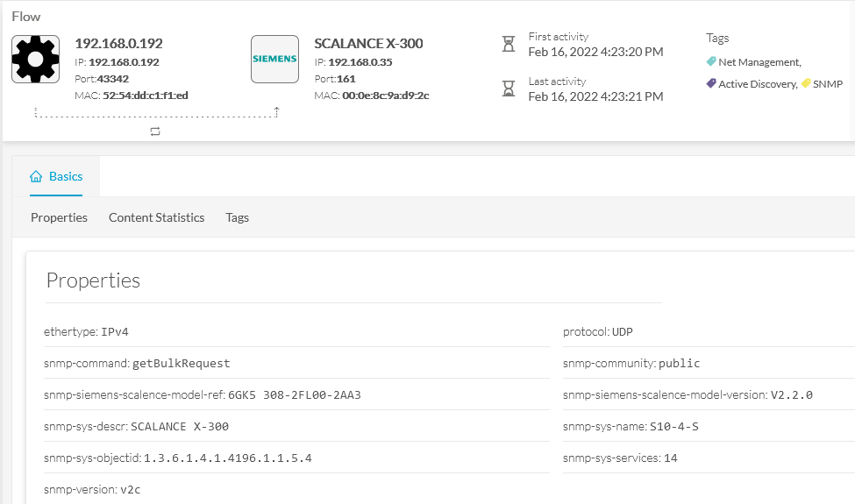Click the ethertype IPv4 property
The width and height of the screenshot is (855, 504).
(x=86, y=332)
